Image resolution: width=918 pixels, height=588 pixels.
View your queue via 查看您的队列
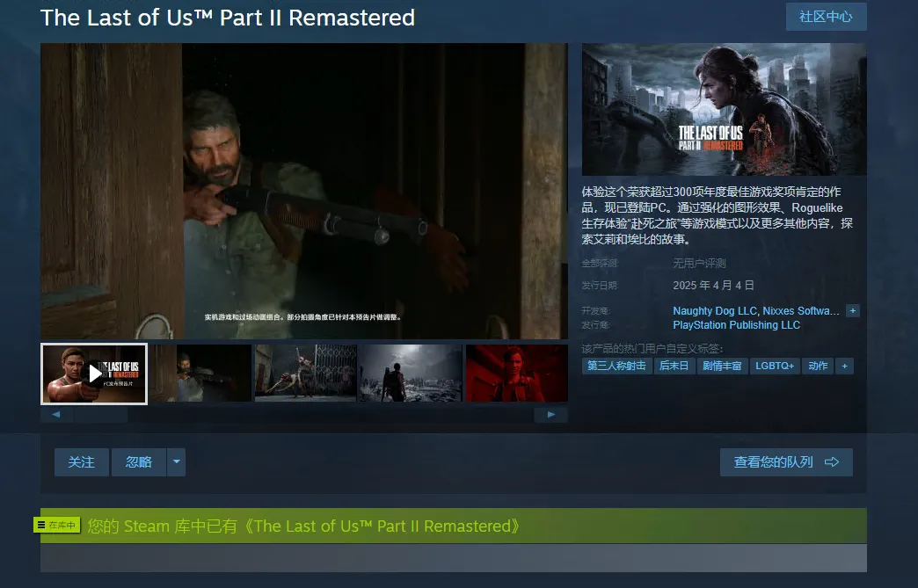click(x=785, y=462)
